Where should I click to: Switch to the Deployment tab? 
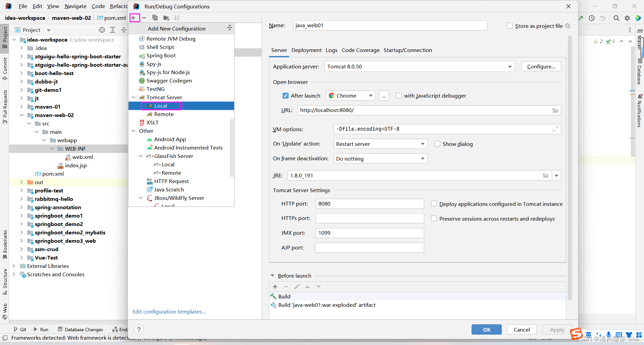tap(306, 50)
